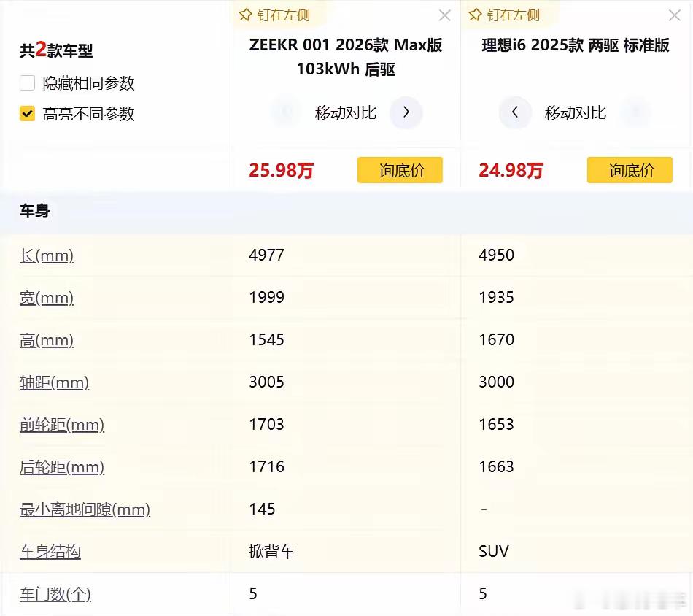Open the 车门数(个) parameter link
The width and height of the screenshot is (693, 616).
pyautogui.click(x=55, y=594)
